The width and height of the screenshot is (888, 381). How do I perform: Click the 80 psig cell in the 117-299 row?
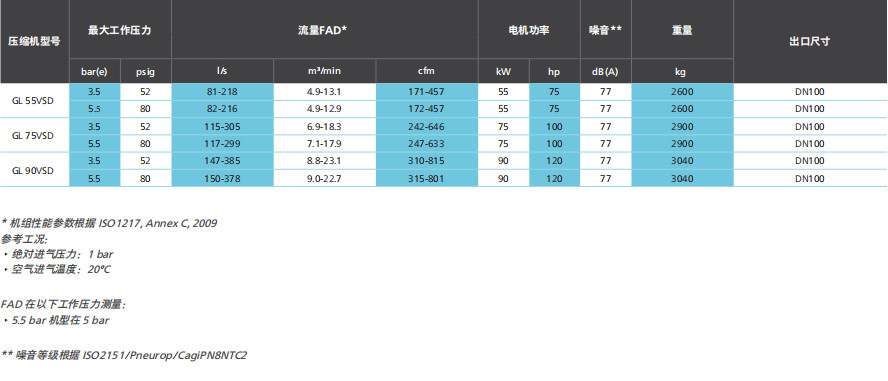(146, 144)
